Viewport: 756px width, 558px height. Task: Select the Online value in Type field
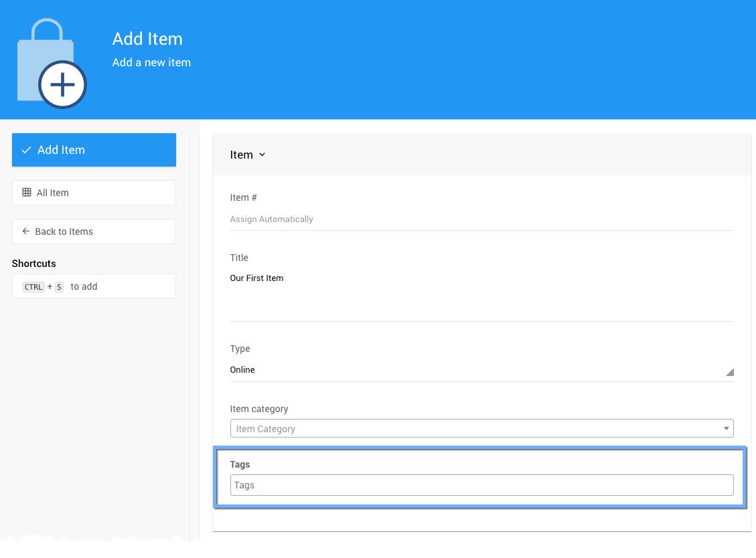242,370
